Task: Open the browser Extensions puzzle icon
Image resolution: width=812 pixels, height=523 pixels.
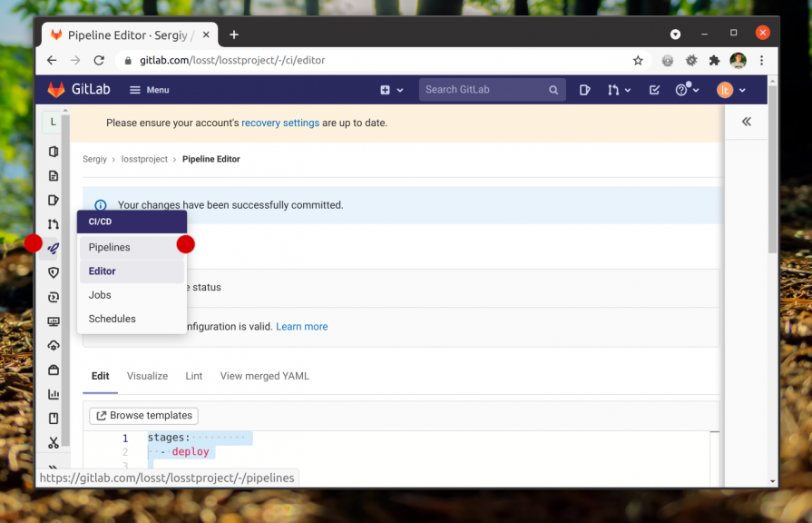Action: tap(714, 61)
